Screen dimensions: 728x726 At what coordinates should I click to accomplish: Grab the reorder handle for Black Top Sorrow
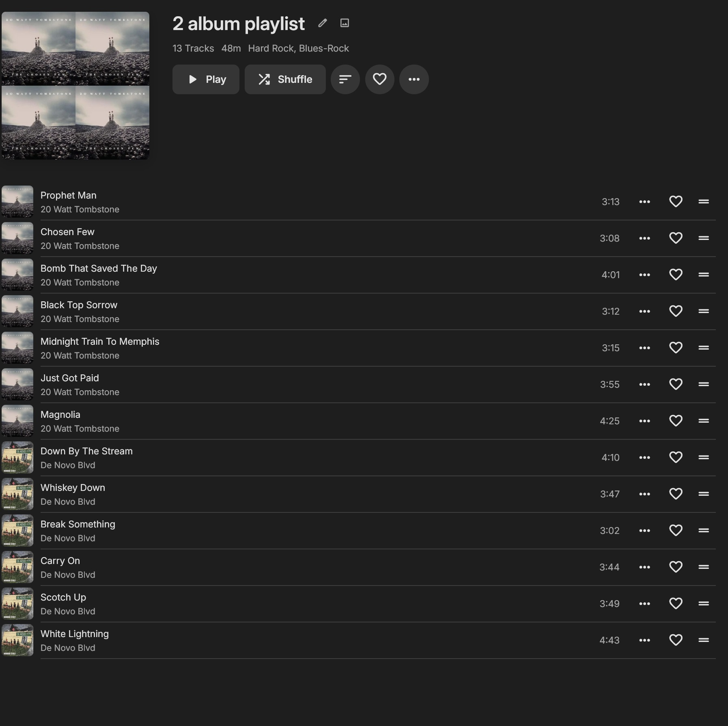[x=704, y=311]
